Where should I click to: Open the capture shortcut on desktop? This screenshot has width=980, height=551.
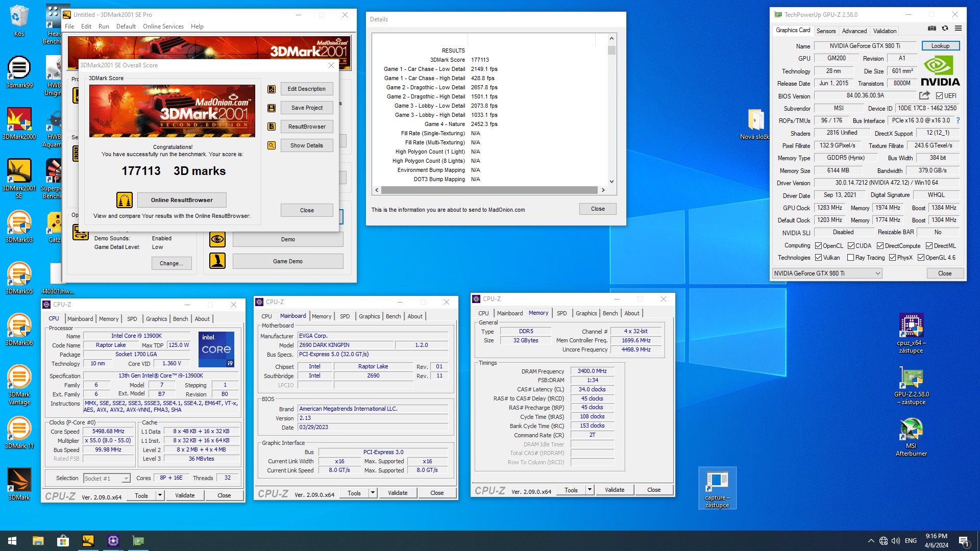(x=717, y=489)
